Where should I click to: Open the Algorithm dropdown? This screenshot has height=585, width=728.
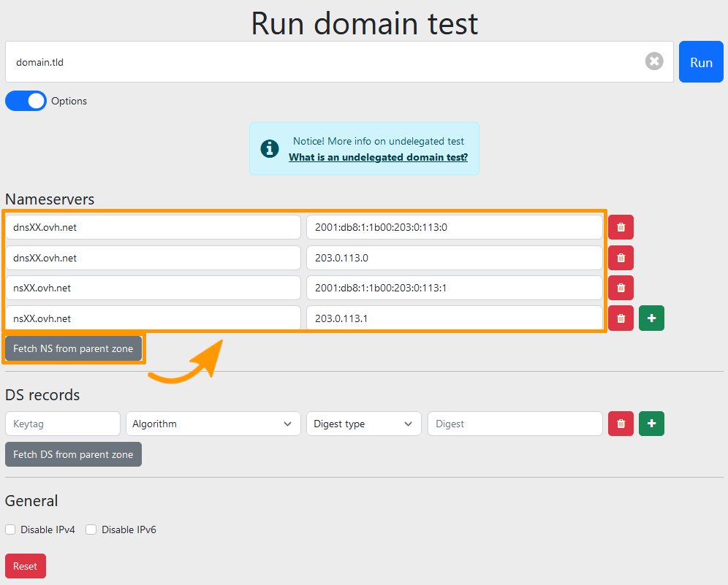(x=213, y=424)
